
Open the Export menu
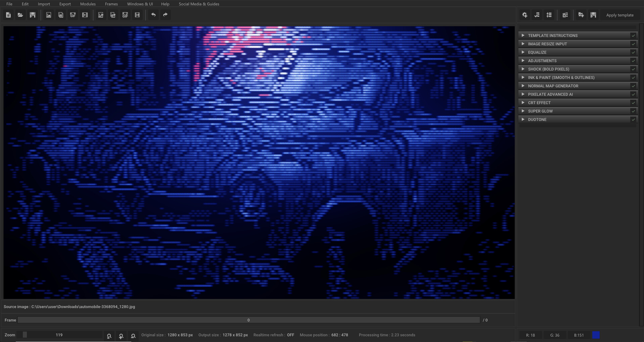click(65, 4)
